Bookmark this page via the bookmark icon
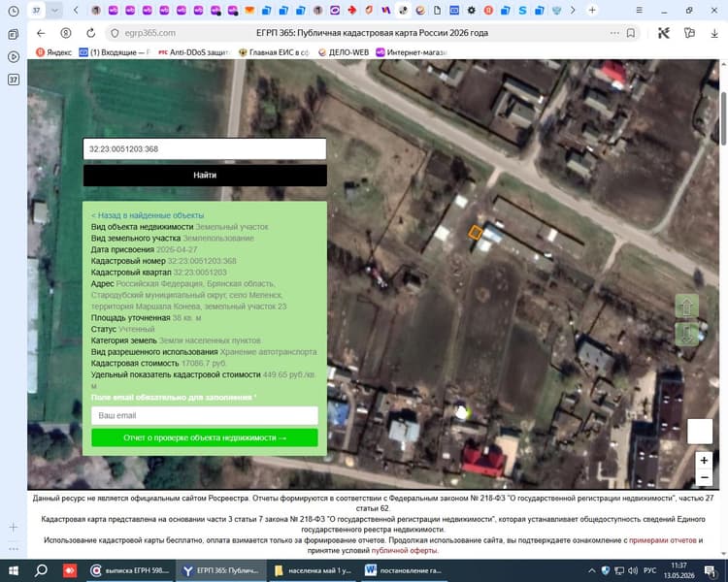 click(631, 33)
